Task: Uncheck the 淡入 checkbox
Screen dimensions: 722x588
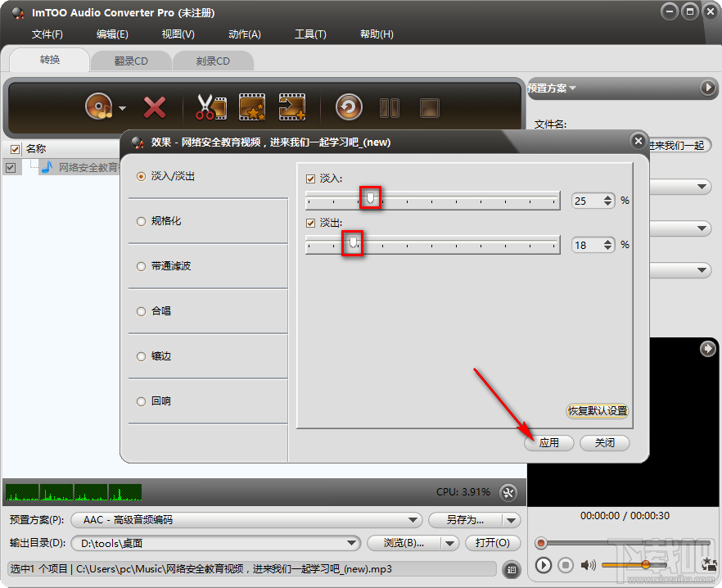Action: click(x=312, y=179)
